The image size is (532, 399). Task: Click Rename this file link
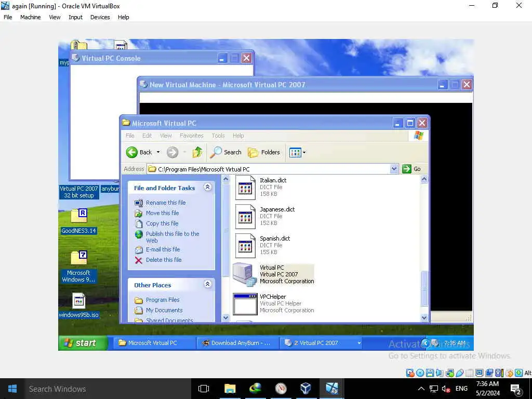click(x=166, y=203)
